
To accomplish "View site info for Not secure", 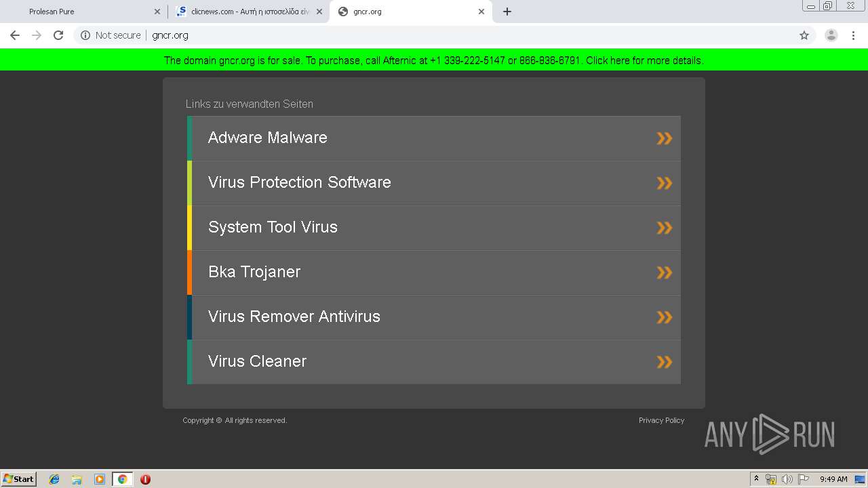I will [x=111, y=35].
